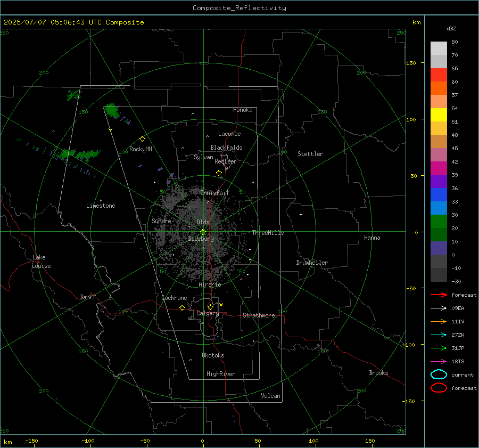This screenshot has height=448, width=479.
Task: Click the Didsbury label
Action: 201,239
